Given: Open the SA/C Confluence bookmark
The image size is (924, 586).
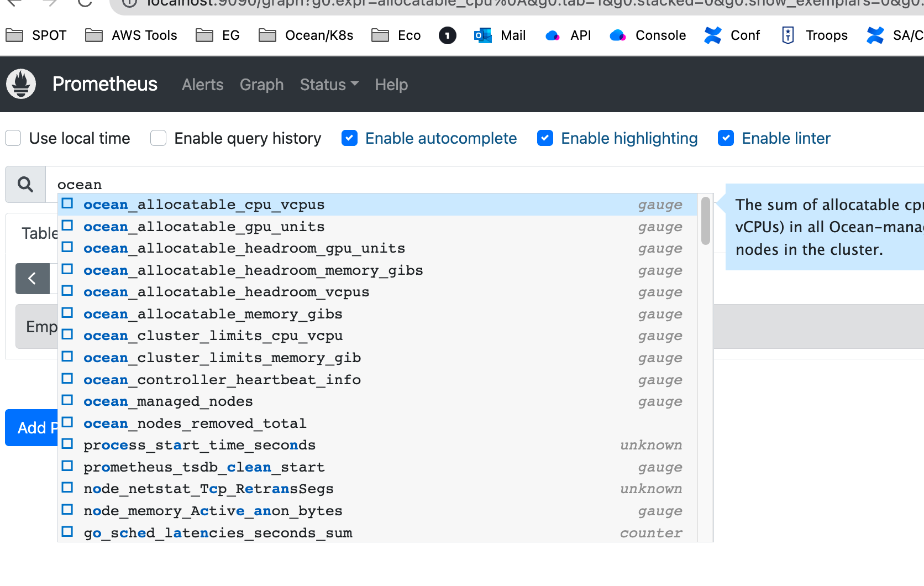Looking at the screenshot, I should (x=895, y=35).
